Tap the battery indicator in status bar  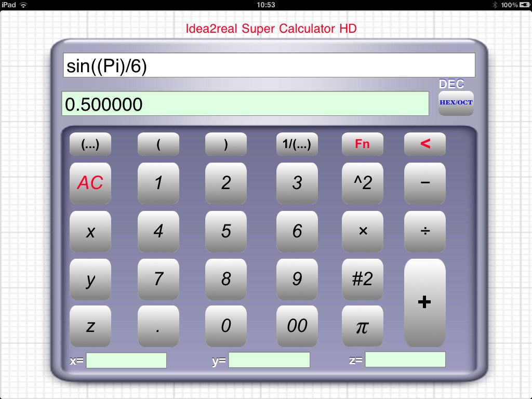tap(524, 5)
